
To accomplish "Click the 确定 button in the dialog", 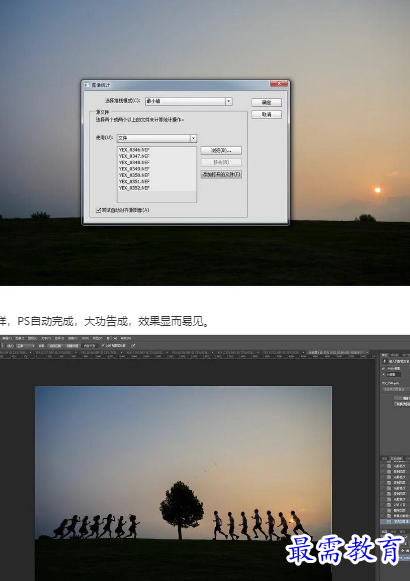I will [x=266, y=102].
